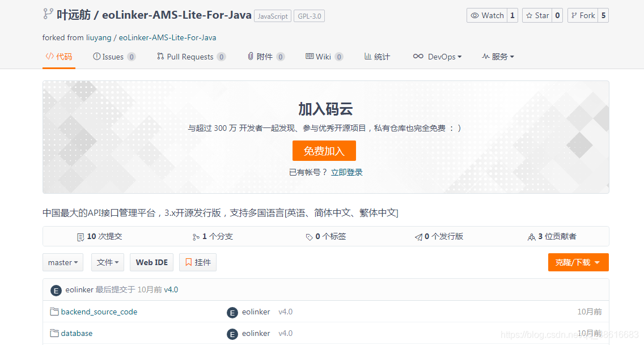Open the database folder
The width and height of the screenshot is (644, 345).
[77, 334]
